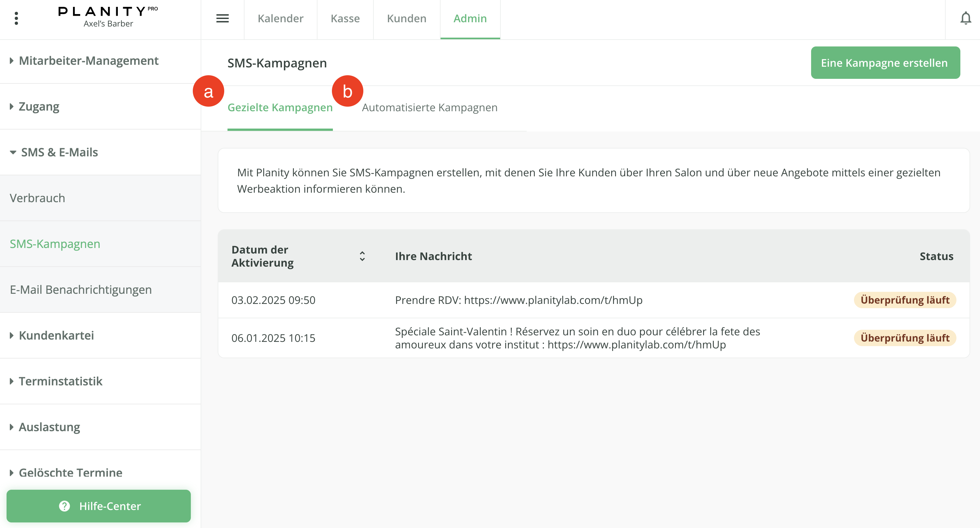Open the Hilfe-Center help button

(x=99, y=505)
